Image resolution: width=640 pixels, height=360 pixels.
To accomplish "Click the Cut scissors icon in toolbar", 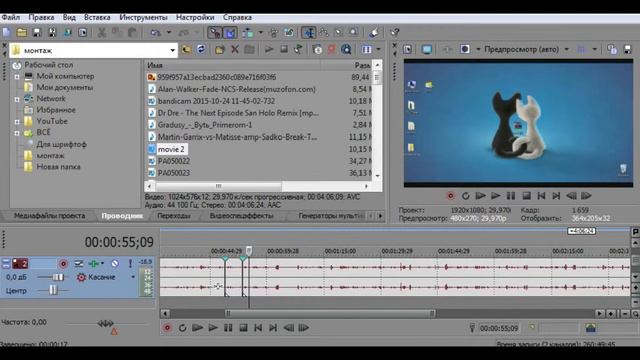I will [102, 33].
